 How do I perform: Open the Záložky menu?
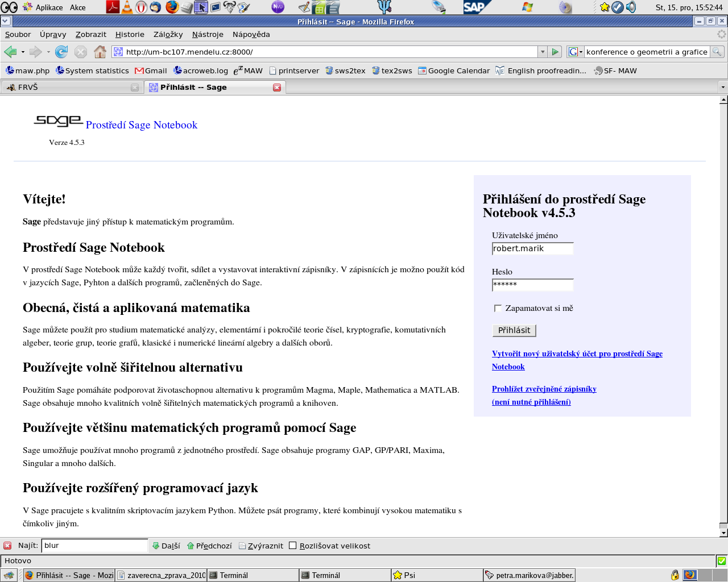(168, 34)
